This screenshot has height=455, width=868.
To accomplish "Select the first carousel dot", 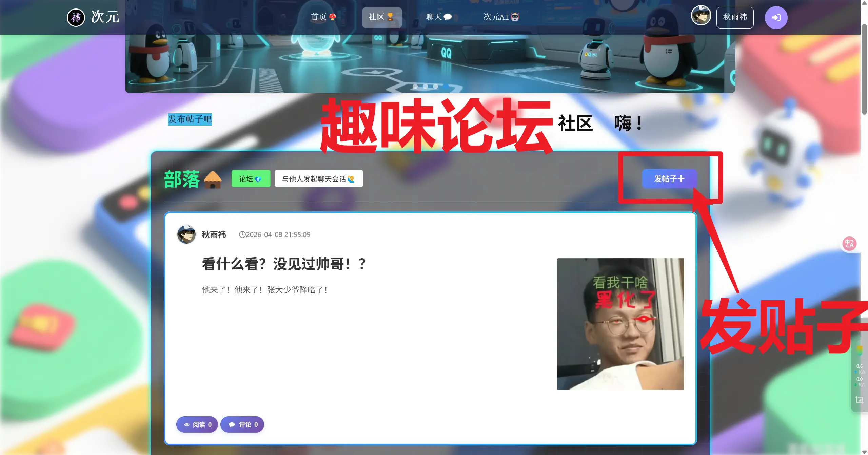I will (415, 86).
